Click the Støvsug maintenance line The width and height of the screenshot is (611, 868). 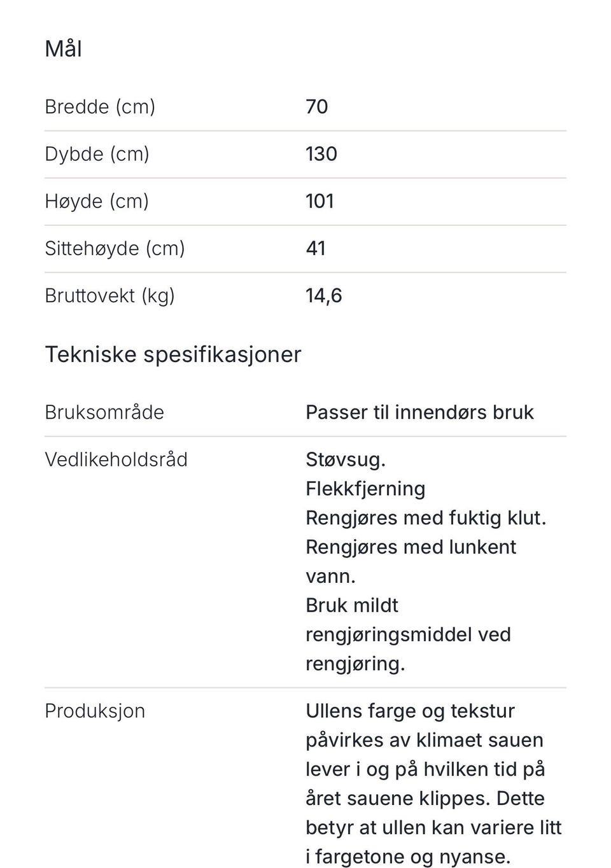[x=346, y=459]
